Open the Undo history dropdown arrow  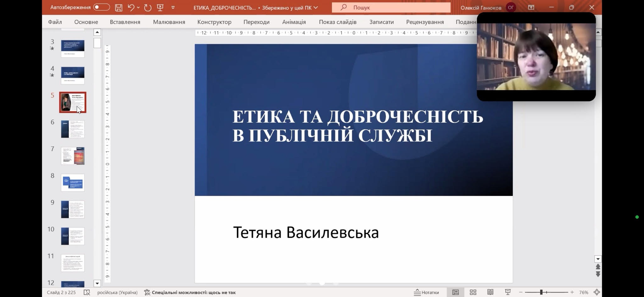point(138,8)
